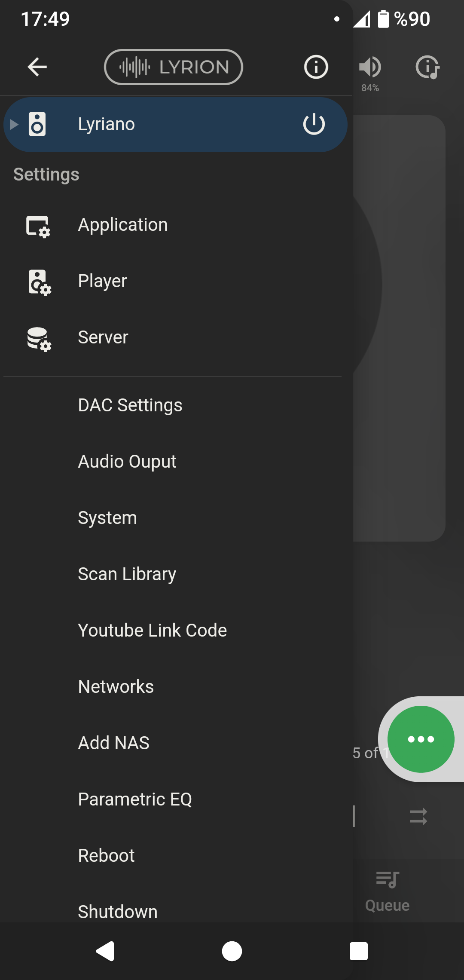This screenshot has width=464, height=980.
Task: Tap the back arrow in the drawer header
Action: coord(37,67)
